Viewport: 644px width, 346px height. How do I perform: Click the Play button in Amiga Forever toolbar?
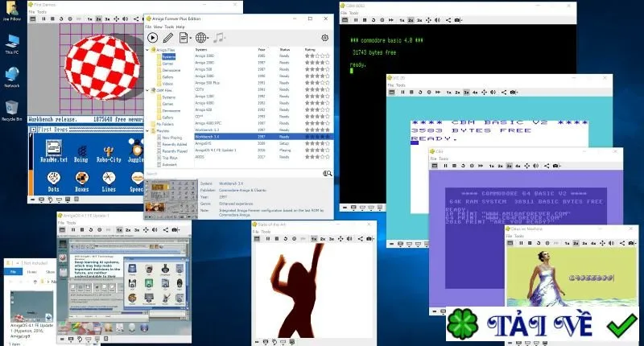coord(152,38)
